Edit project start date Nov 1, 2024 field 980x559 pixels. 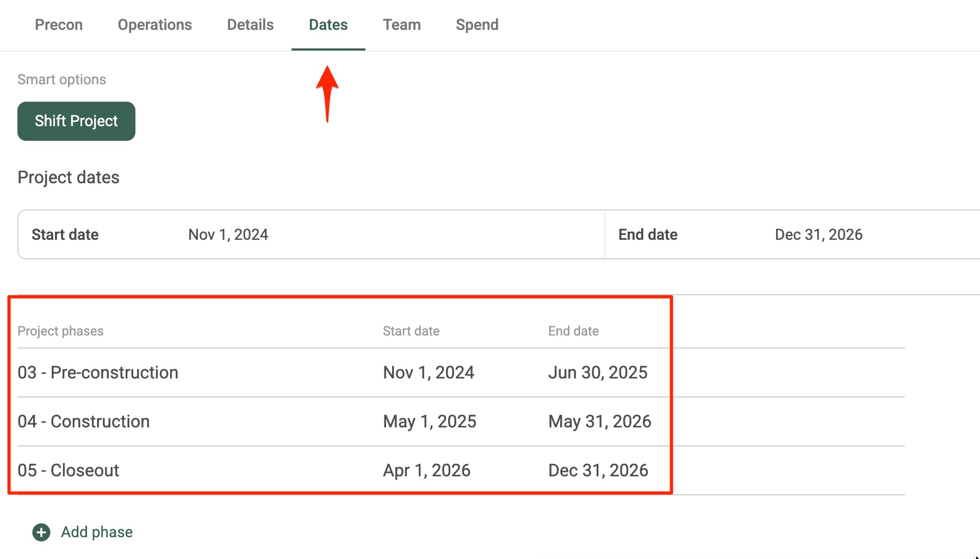[228, 234]
